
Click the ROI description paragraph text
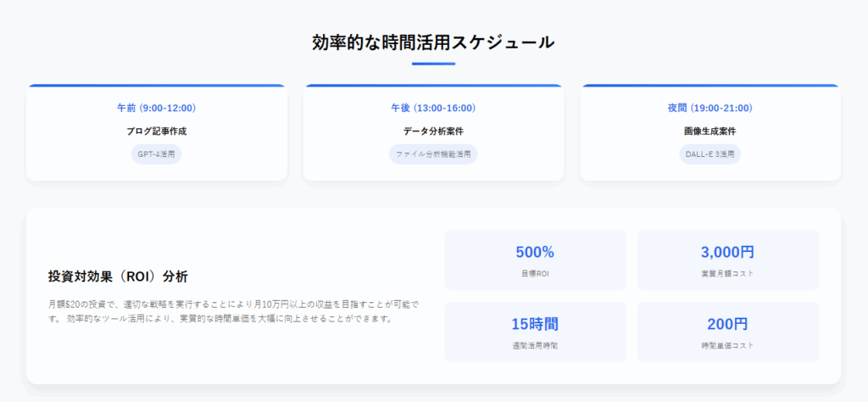point(234,312)
